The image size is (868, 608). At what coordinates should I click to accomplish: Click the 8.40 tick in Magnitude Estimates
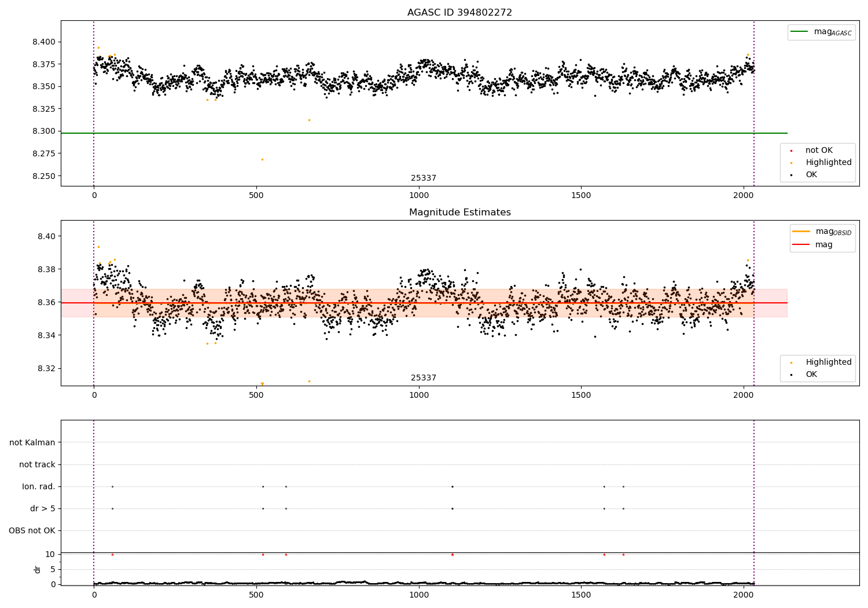(x=46, y=237)
